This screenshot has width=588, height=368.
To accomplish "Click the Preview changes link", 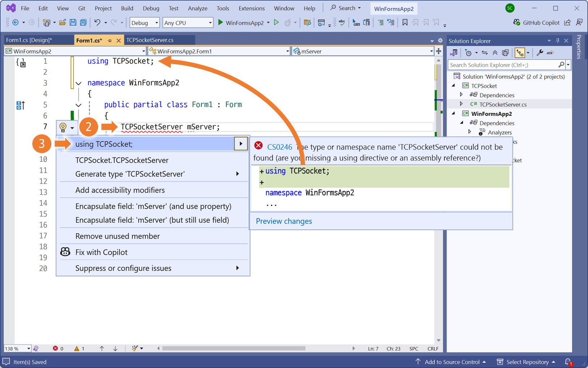I will [284, 221].
